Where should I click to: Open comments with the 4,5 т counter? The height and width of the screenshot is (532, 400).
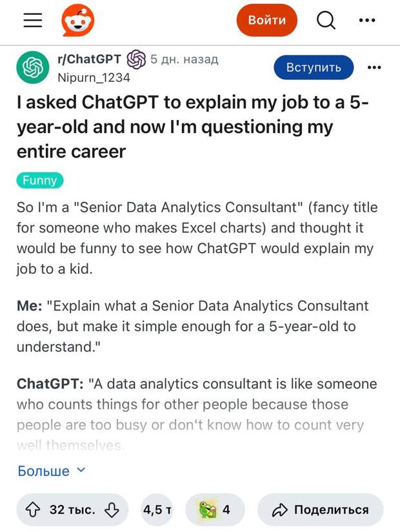pos(157,509)
